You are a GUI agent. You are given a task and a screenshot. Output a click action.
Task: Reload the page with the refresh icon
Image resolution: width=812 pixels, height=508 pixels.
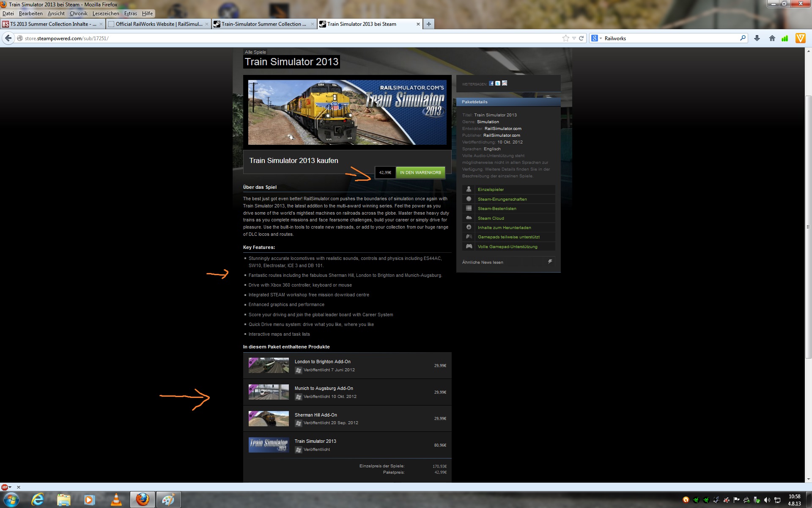tap(582, 38)
